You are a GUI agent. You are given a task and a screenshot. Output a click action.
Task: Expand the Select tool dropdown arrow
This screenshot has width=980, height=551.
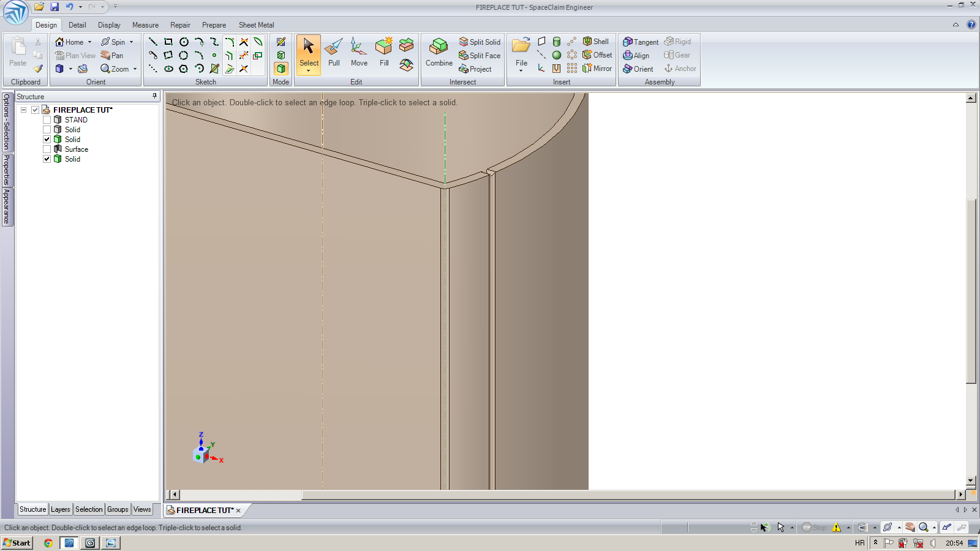pos(309,71)
